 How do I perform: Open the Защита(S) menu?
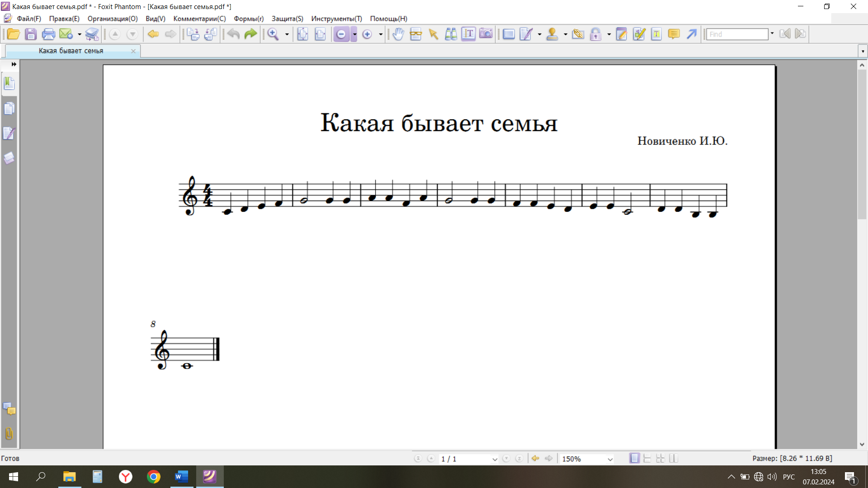(287, 19)
